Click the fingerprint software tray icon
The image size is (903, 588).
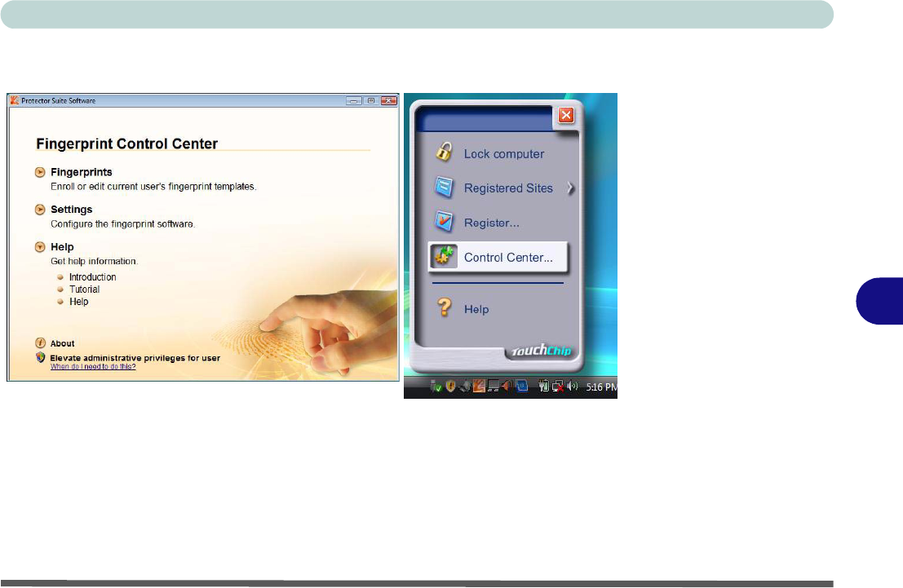(479, 386)
